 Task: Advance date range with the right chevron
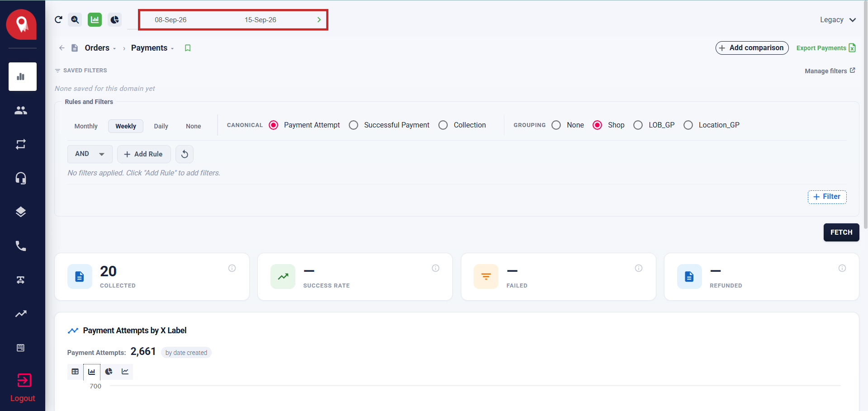tap(319, 20)
